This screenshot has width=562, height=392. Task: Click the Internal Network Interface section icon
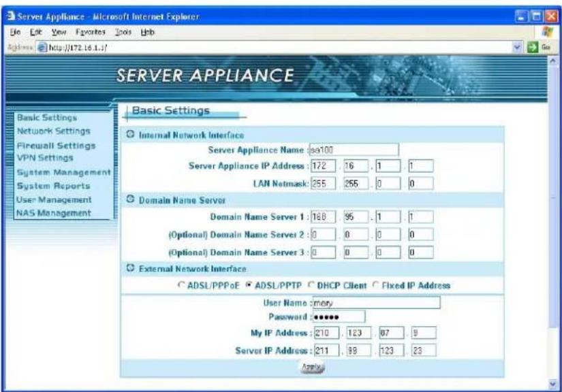point(130,135)
